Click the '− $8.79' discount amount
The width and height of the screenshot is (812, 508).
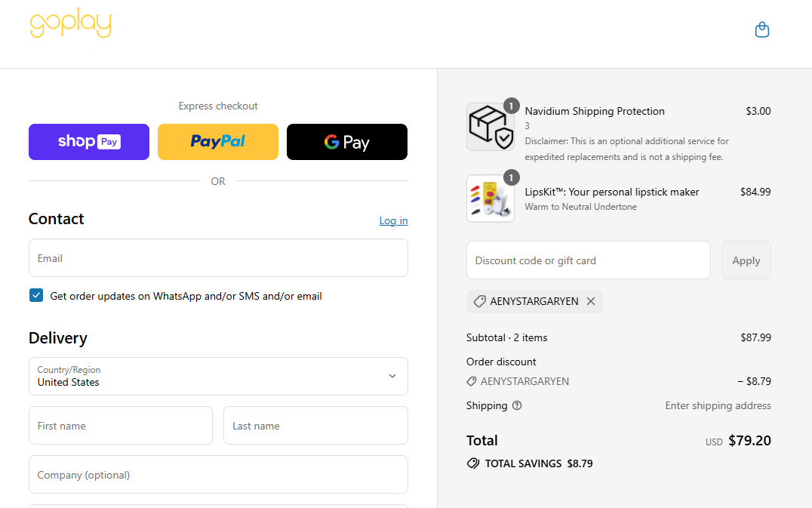point(755,381)
